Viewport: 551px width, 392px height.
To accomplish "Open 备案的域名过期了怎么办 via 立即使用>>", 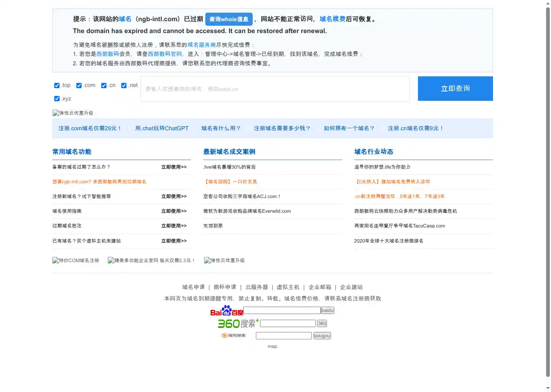I will (x=173, y=167).
